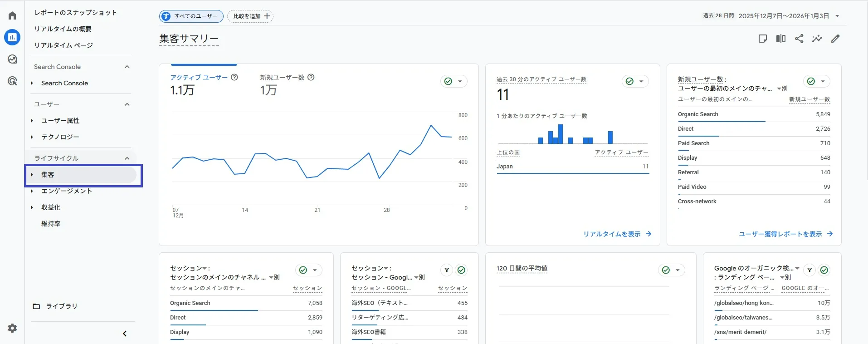This screenshot has height=344, width=868.
Task: Collapse the ユーザー section chevron
Action: click(127, 104)
